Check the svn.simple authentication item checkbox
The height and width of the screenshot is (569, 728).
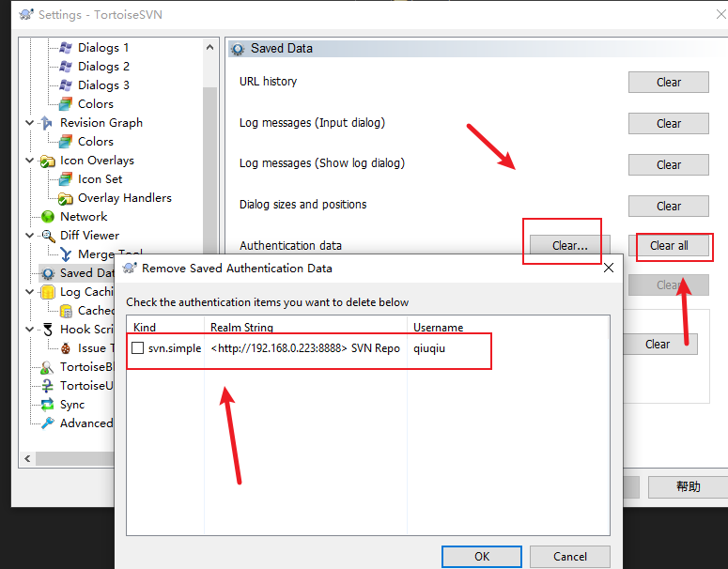[138, 348]
